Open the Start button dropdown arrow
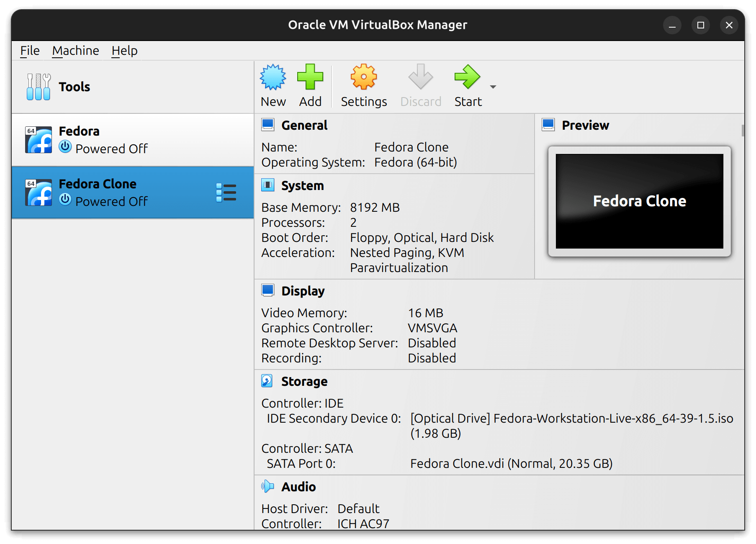The image size is (756, 544). click(493, 87)
